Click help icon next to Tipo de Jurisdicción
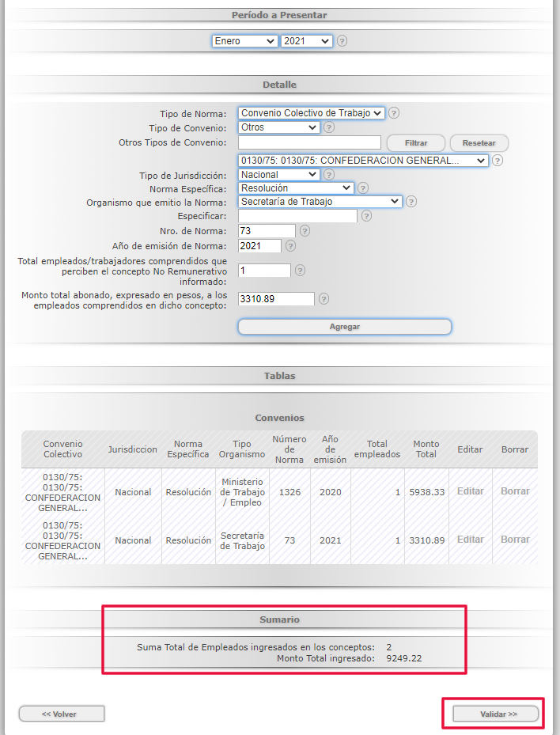This screenshot has width=560, height=735. tap(329, 175)
